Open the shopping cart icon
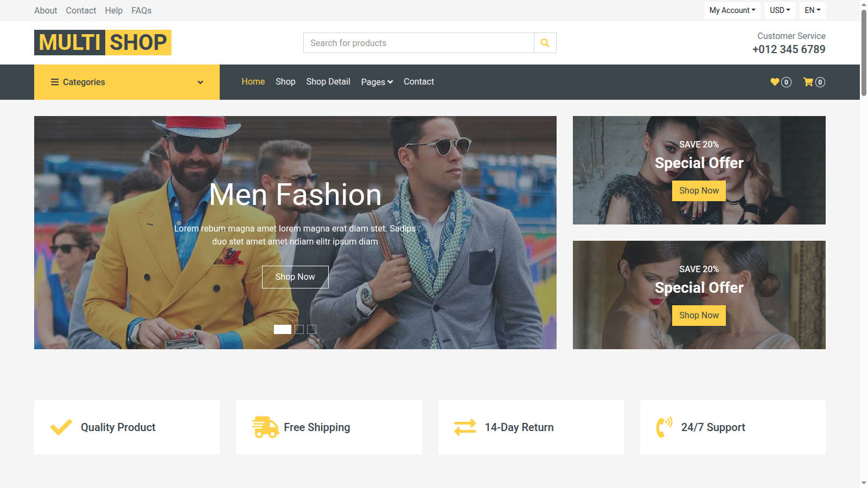868x488 pixels. (x=808, y=82)
